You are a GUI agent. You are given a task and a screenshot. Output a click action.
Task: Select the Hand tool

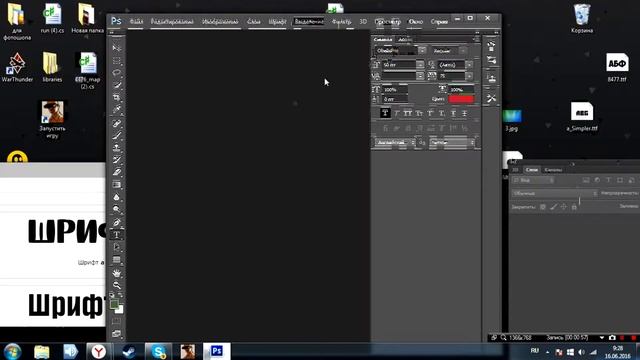pos(117,273)
